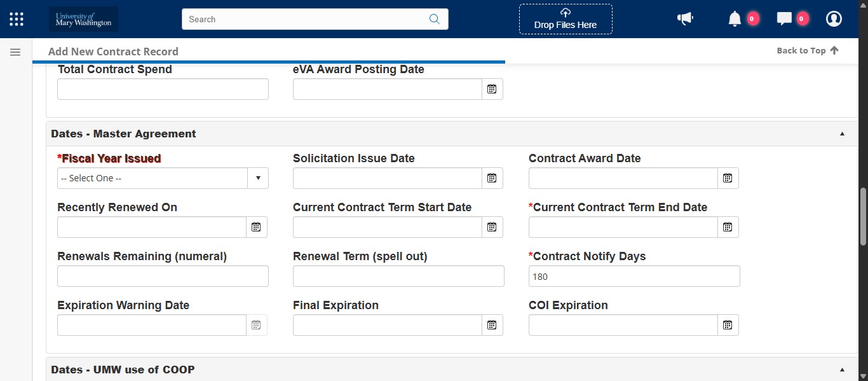Click the user profile icon
Viewport: 868px width, 381px height.
pos(834,18)
